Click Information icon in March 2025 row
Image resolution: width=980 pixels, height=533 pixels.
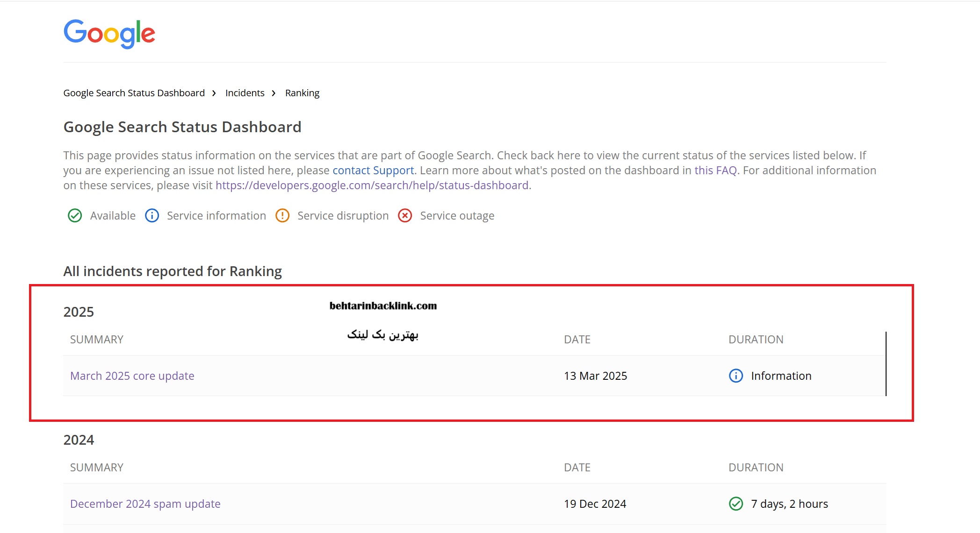[736, 376]
